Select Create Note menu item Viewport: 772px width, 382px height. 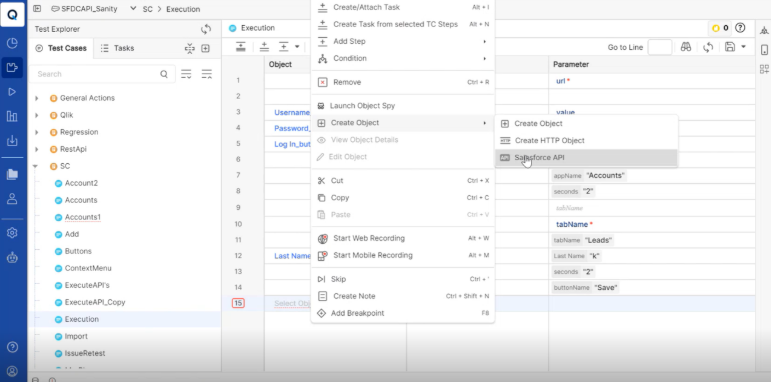[402, 296]
